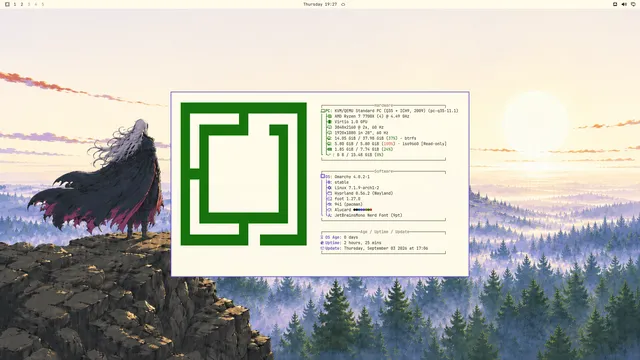Click the 'JetBrainsMono Nerd Font (9pt)' text
The image size is (640, 360).
pos(369,216)
